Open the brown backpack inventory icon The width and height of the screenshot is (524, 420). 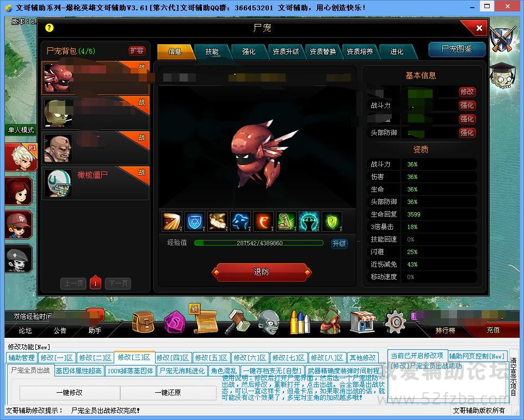(x=143, y=322)
